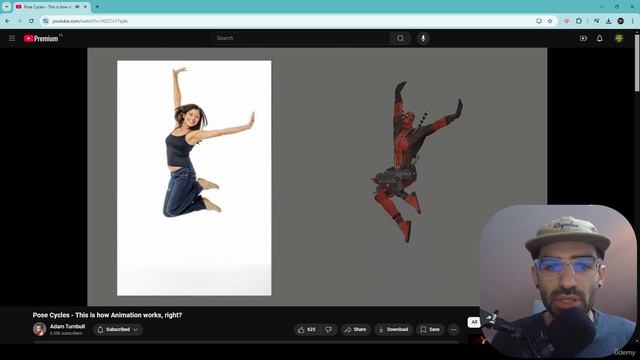Open the Subscribed notification dropdown
This screenshot has width=640, height=360.
(118, 329)
